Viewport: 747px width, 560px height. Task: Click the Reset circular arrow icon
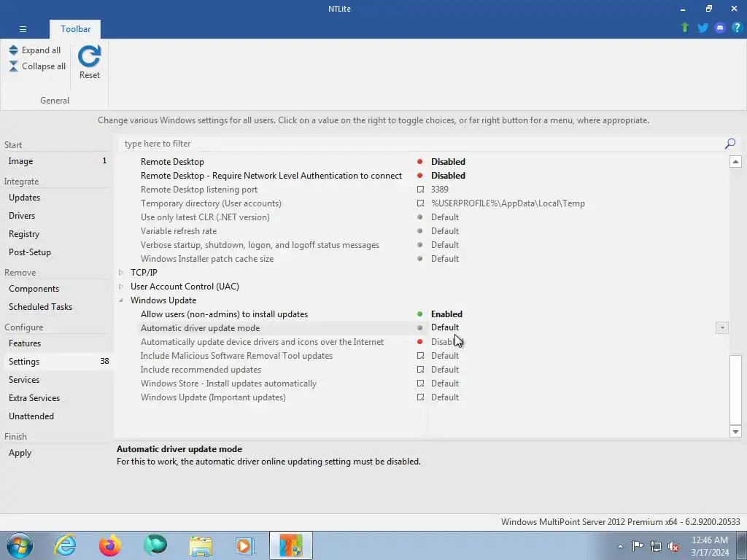(x=90, y=56)
